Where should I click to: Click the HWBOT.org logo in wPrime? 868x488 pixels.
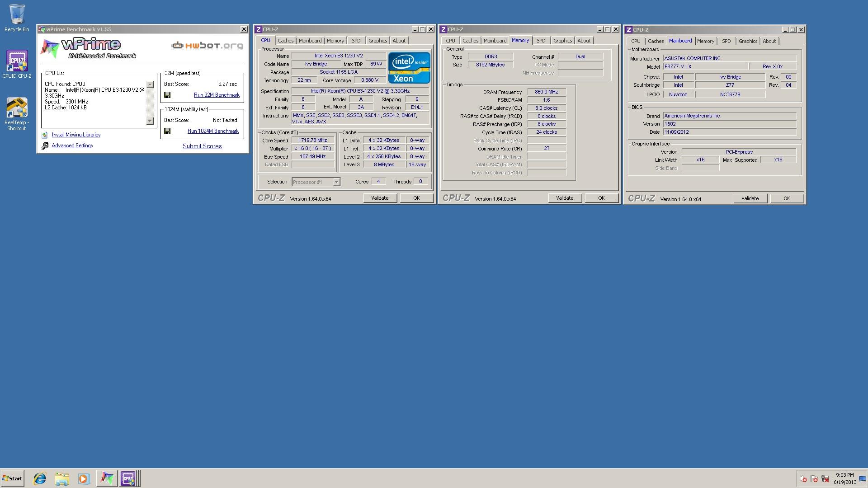pos(206,45)
